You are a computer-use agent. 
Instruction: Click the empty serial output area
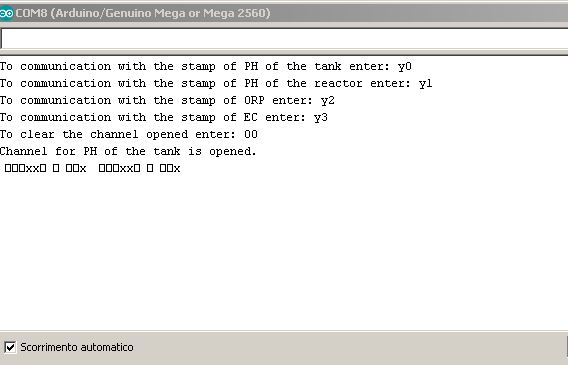[284, 252]
